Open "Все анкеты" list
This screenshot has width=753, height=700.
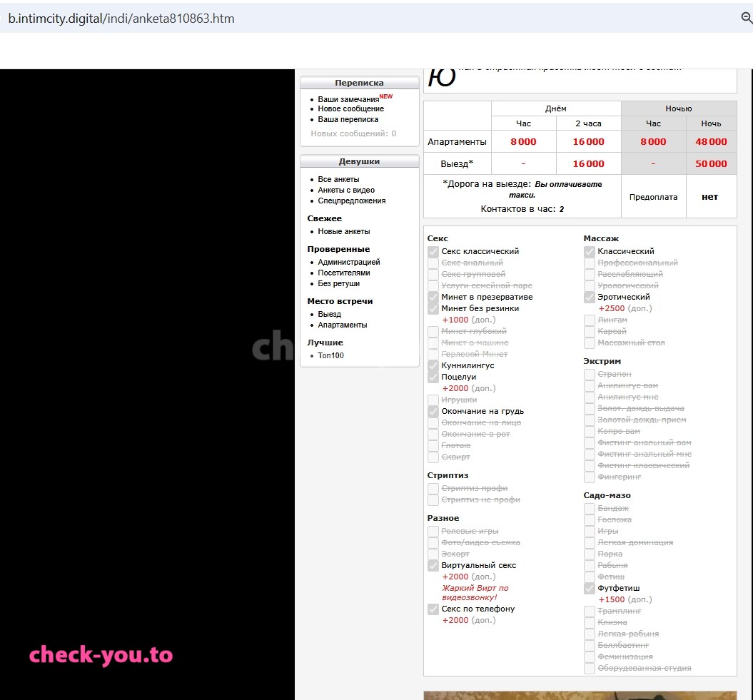point(338,179)
